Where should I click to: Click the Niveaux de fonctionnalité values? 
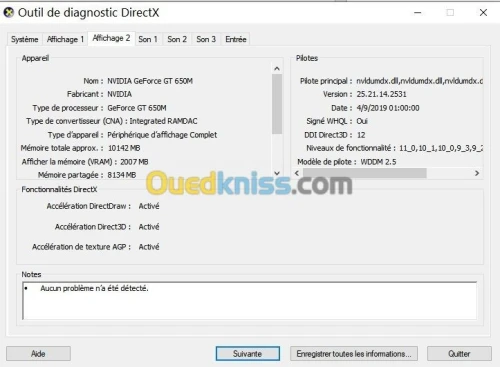pos(441,148)
